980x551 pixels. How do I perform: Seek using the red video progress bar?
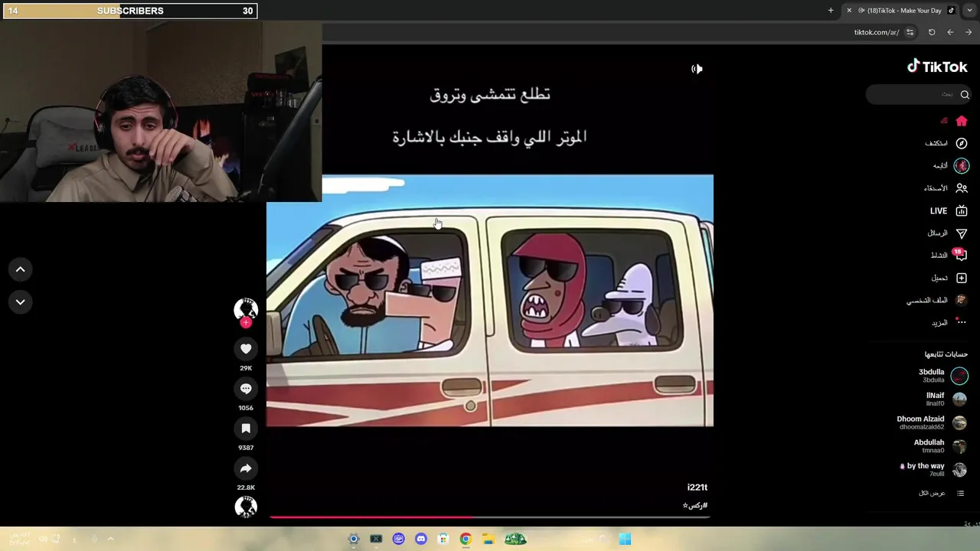[489, 517]
